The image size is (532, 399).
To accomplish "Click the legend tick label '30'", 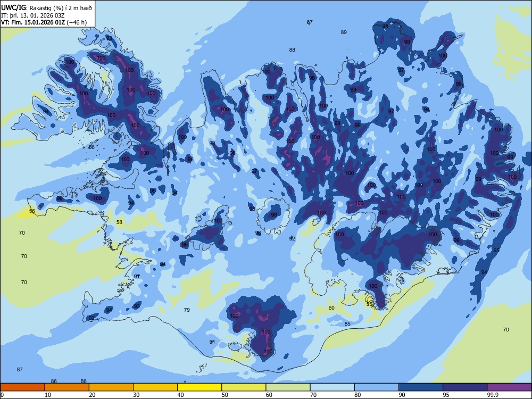I will (x=136, y=395).
